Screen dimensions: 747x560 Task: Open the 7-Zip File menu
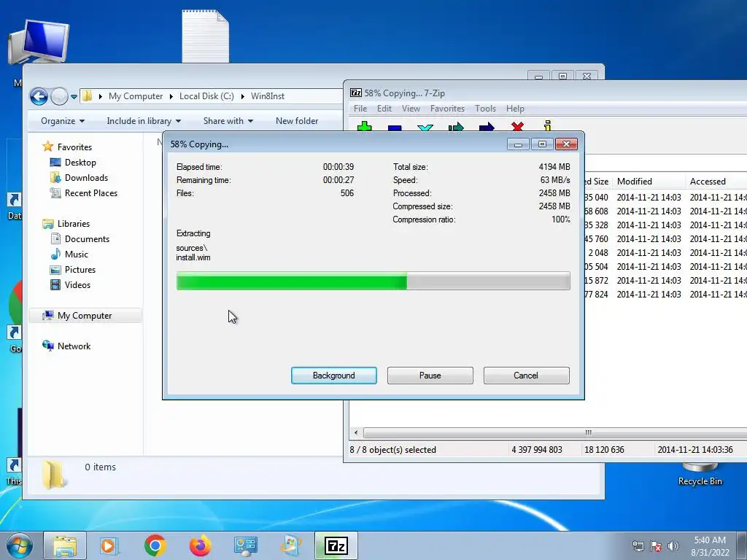(x=360, y=109)
